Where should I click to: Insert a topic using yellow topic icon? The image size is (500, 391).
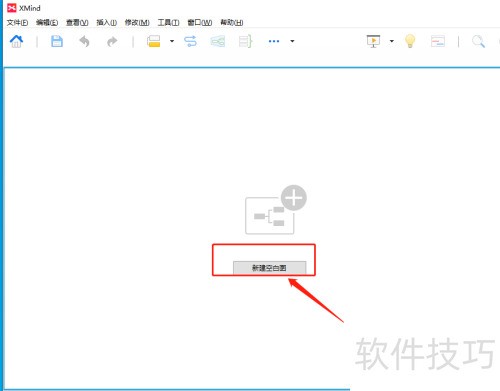[154, 41]
